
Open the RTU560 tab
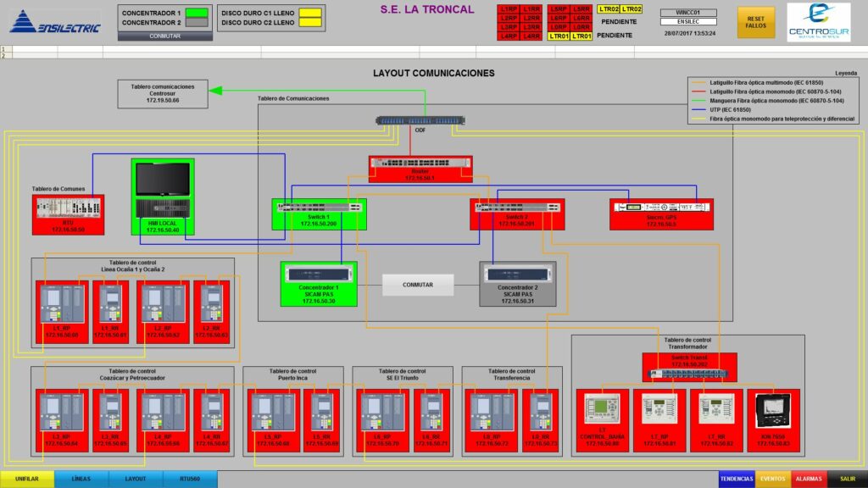[x=190, y=479]
